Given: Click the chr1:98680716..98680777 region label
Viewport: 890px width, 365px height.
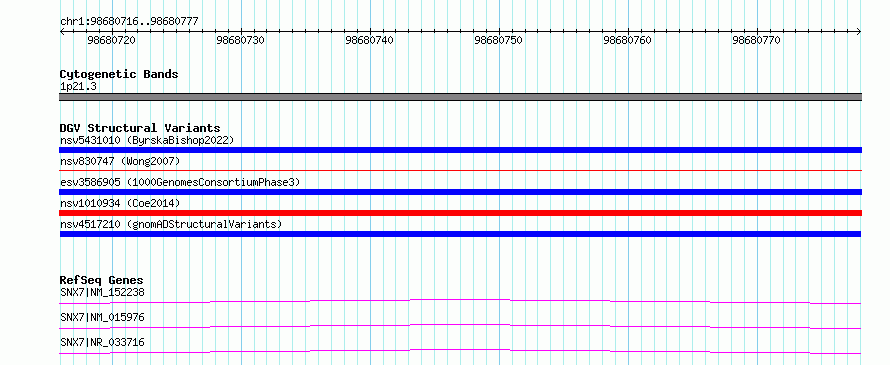Looking at the screenshot, I should [129, 22].
